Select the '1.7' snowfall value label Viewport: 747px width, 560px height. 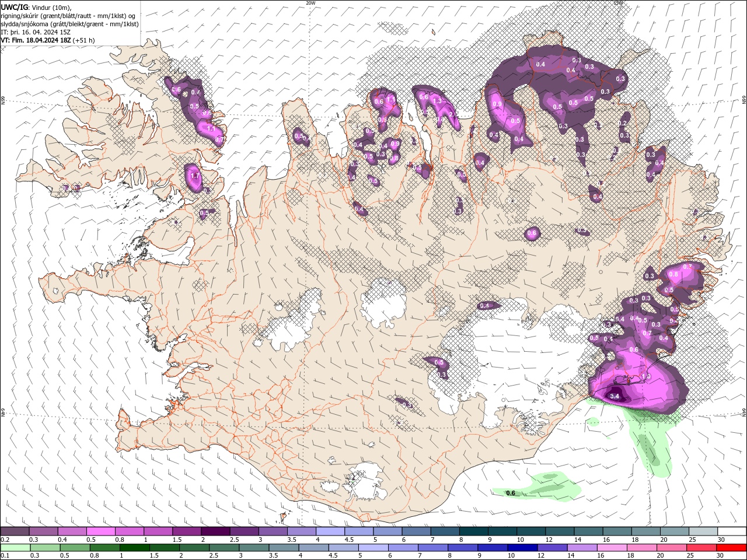pyautogui.click(x=196, y=176)
